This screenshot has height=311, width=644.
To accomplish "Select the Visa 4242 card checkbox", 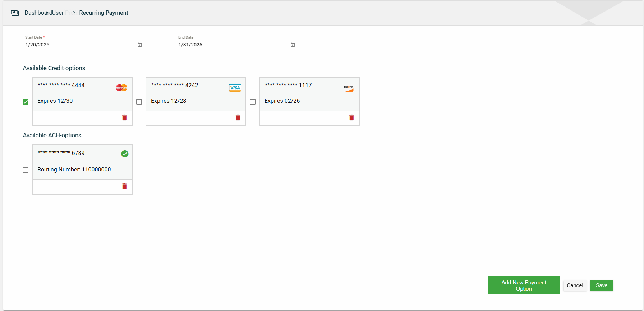I will pyautogui.click(x=139, y=102).
